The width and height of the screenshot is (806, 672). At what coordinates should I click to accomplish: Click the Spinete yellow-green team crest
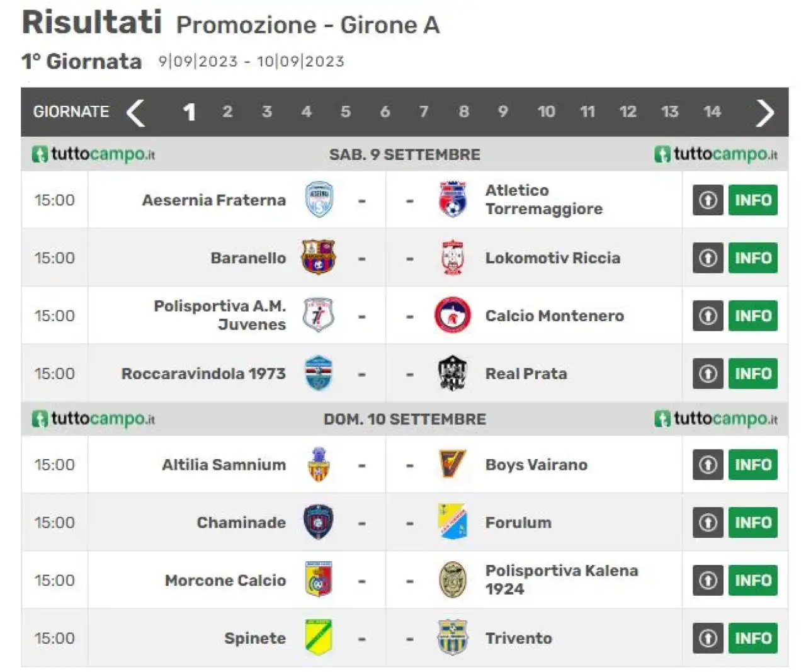pyautogui.click(x=319, y=637)
